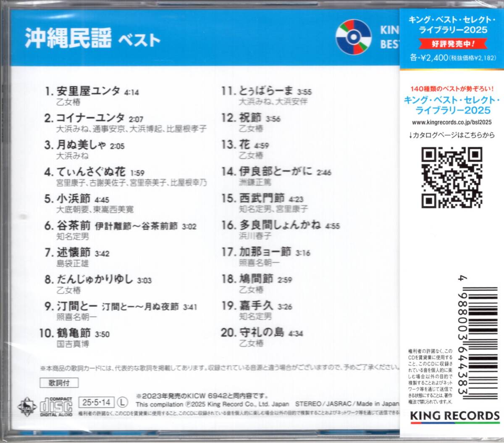This screenshot has height=443, width=504.
Task: Select track 13 花
Action: click(x=245, y=145)
